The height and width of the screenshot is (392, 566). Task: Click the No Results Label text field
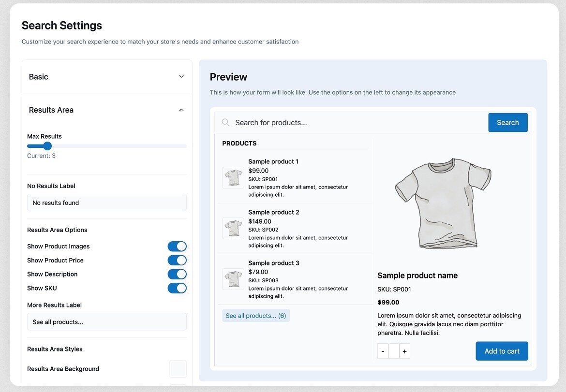(107, 203)
